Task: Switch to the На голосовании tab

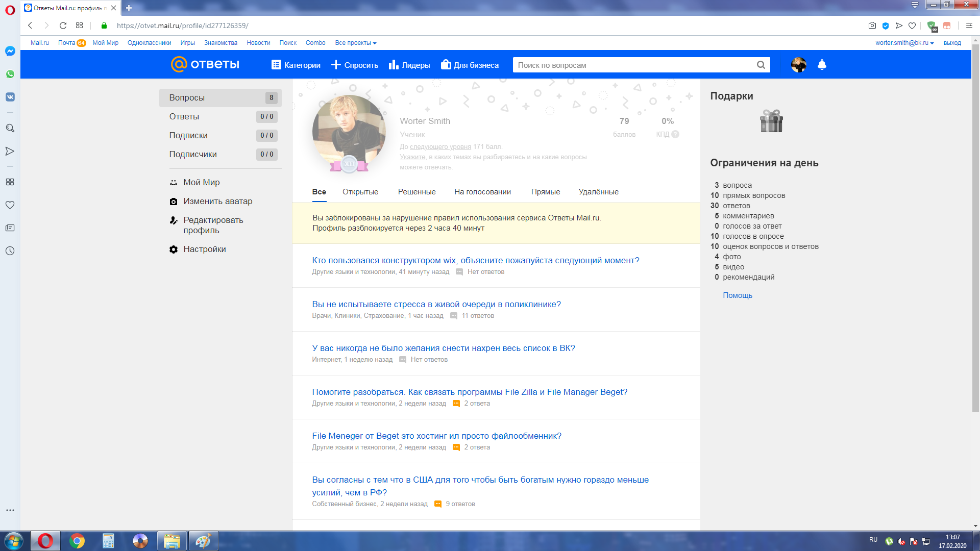Action: (483, 192)
